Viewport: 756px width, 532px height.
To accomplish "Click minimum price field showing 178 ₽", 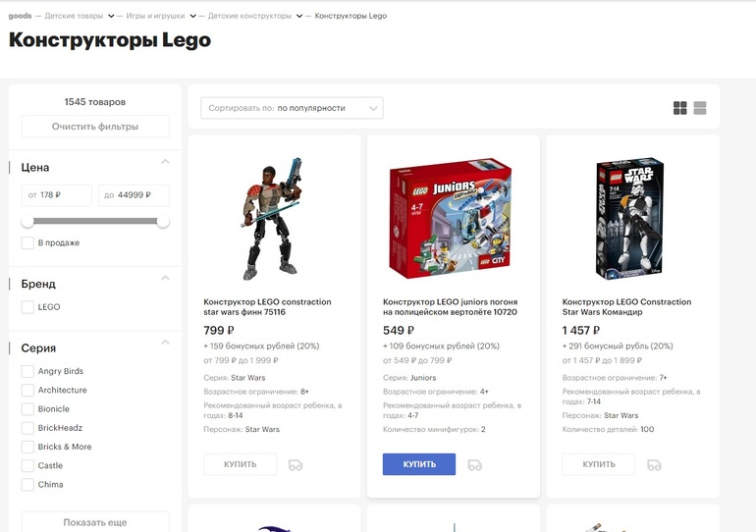I will click(x=56, y=195).
